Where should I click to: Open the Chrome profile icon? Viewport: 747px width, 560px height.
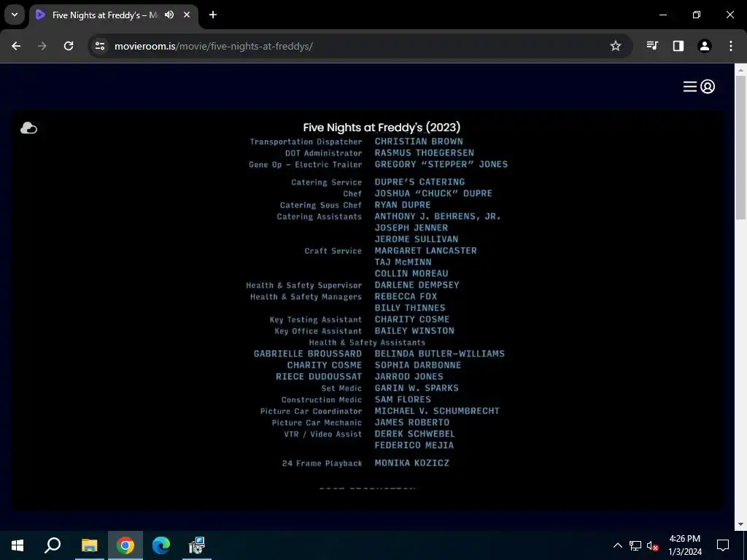(705, 46)
